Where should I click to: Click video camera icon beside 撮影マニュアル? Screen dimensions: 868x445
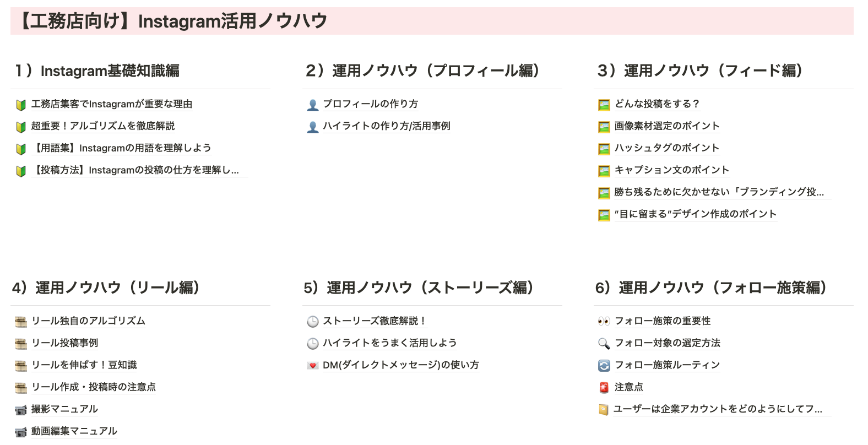click(21, 410)
